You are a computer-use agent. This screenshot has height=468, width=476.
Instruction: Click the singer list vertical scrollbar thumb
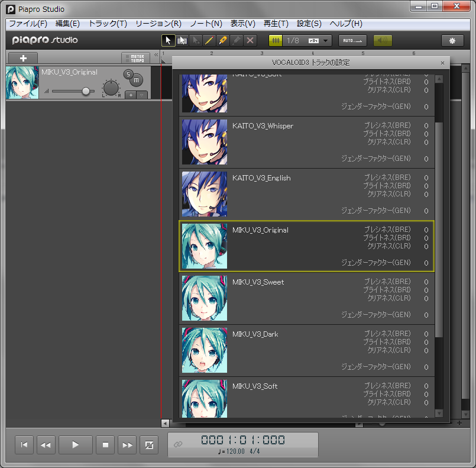pyautogui.click(x=439, y=230)
